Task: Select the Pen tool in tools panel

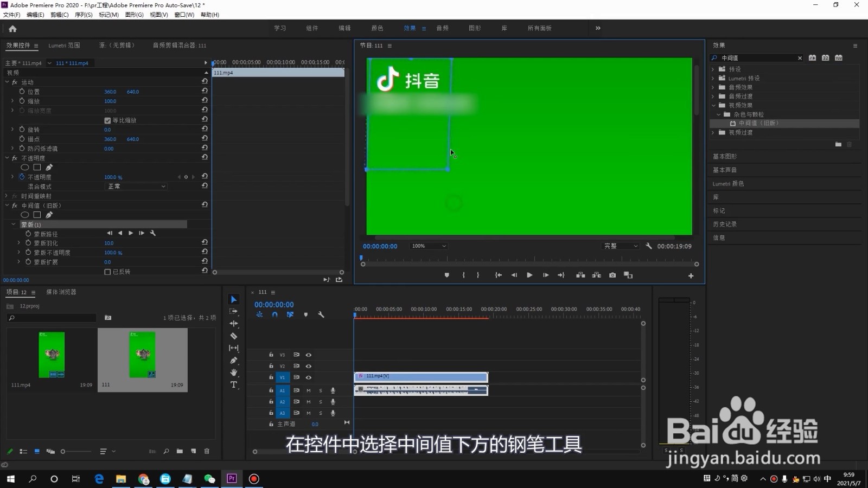Action: (x=234, y=361)
